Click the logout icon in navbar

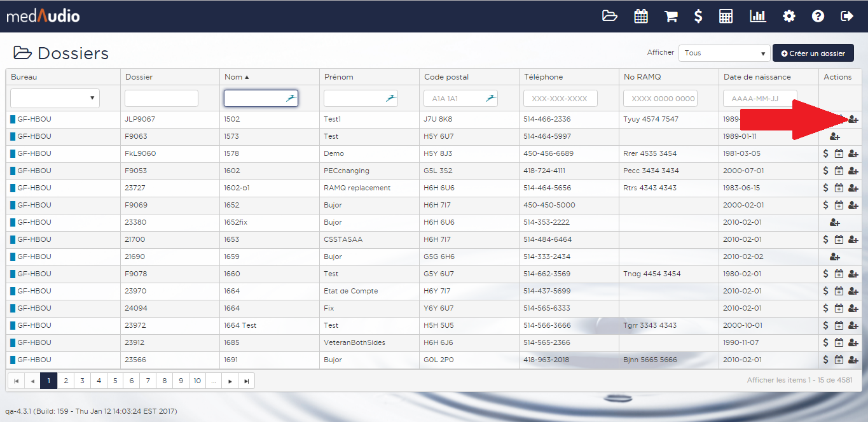pyautogui.click(x=846, y=16)
